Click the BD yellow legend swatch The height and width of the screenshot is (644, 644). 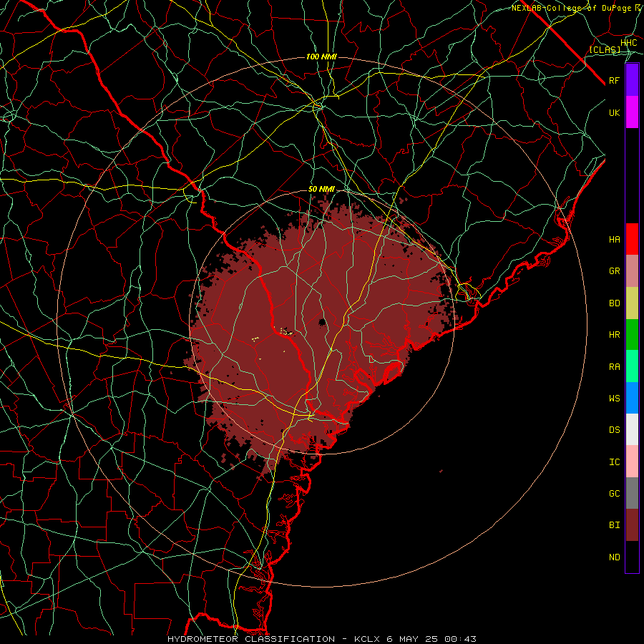tap(632, 303)
